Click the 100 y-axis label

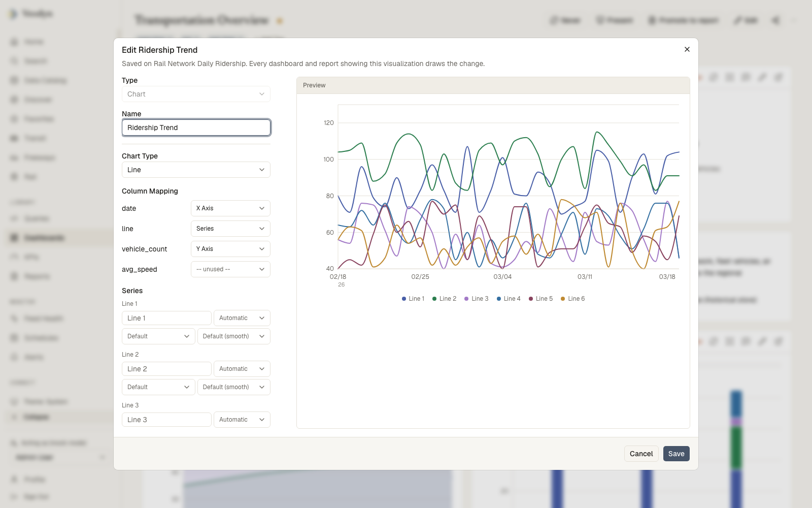[329, 160]
